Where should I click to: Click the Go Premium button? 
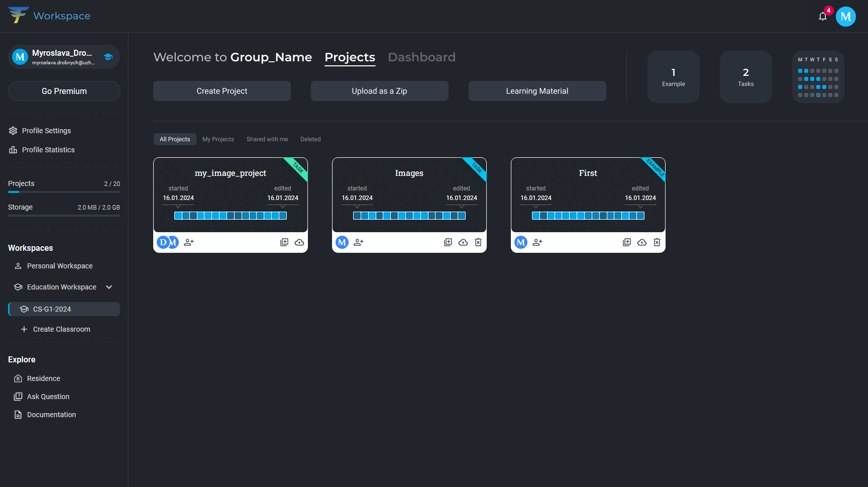(64, 91)
